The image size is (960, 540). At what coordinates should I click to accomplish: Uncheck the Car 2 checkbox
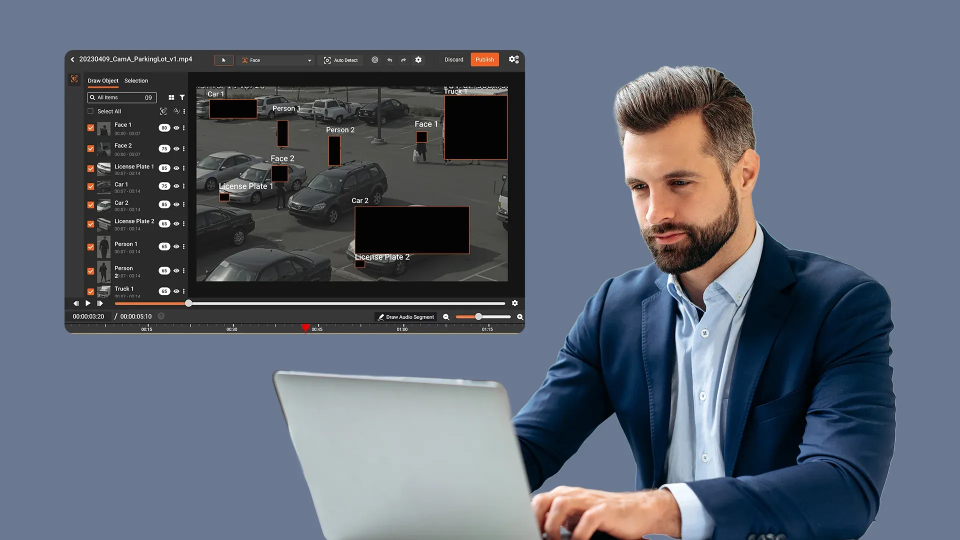[x=91, y=205]
